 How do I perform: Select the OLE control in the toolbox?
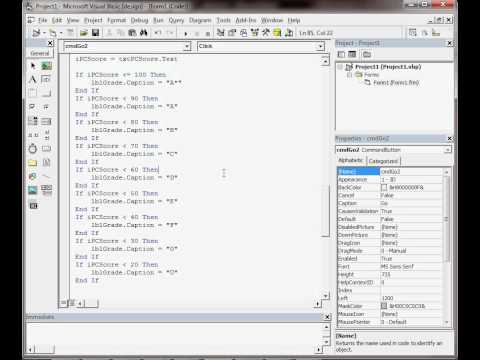(x=33, y=205)
